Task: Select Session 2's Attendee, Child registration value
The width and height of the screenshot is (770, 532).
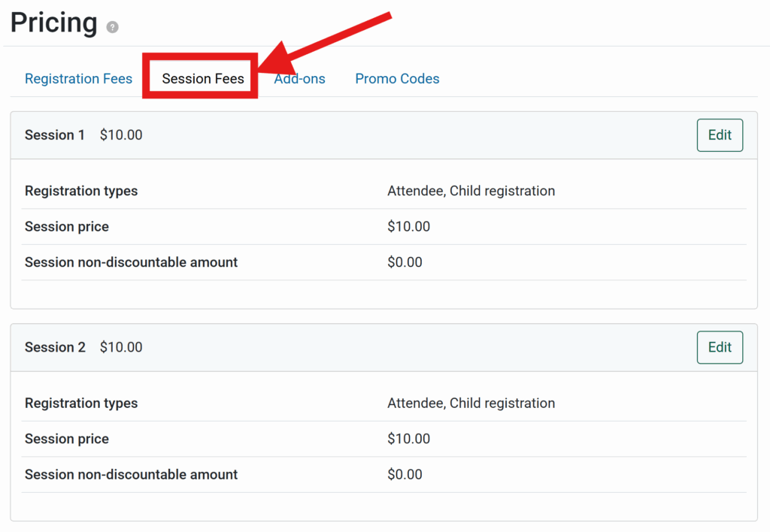Action: (471, 404)
